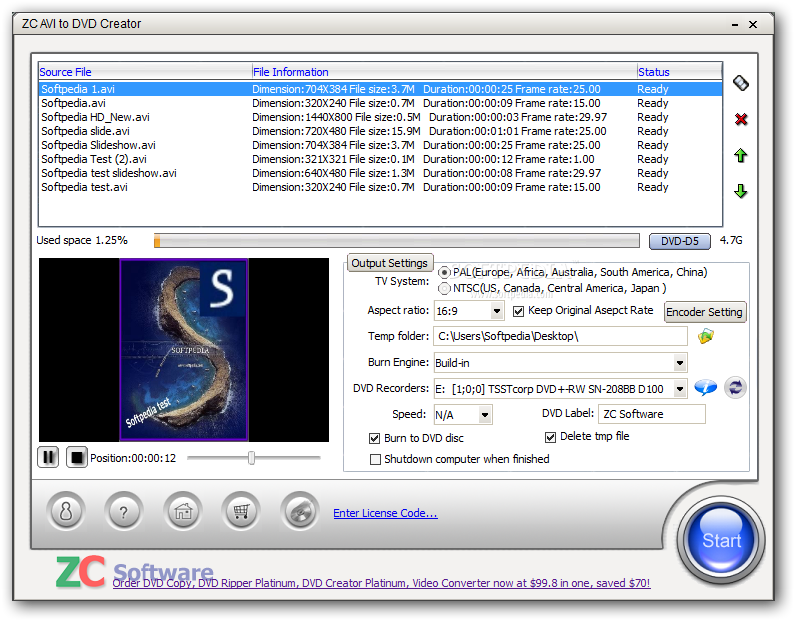Click the big Start button
Screen dimensions: 795x621
pyautogui.click(x=721, y=539)
